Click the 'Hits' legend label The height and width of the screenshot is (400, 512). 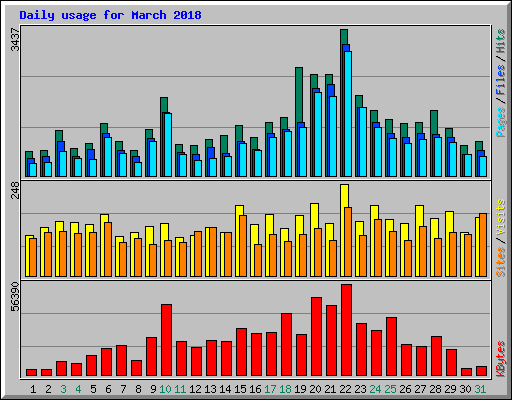(501, 41)
